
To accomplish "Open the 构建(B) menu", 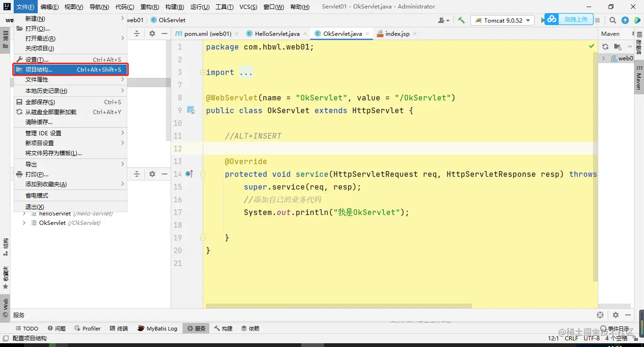I will click(x=175, y=7).
